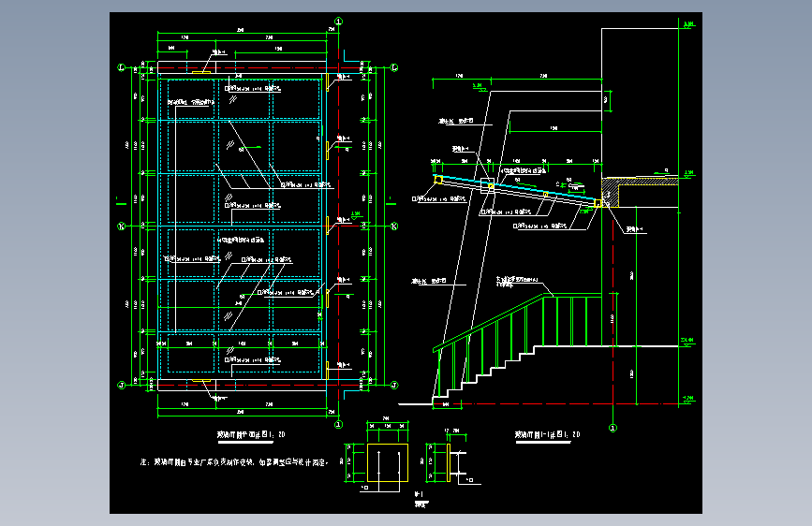Select the axis bubble "K" left of the plan view
Image resolution: width=812 pixels, height=526 pixels.
click(122, 226)
